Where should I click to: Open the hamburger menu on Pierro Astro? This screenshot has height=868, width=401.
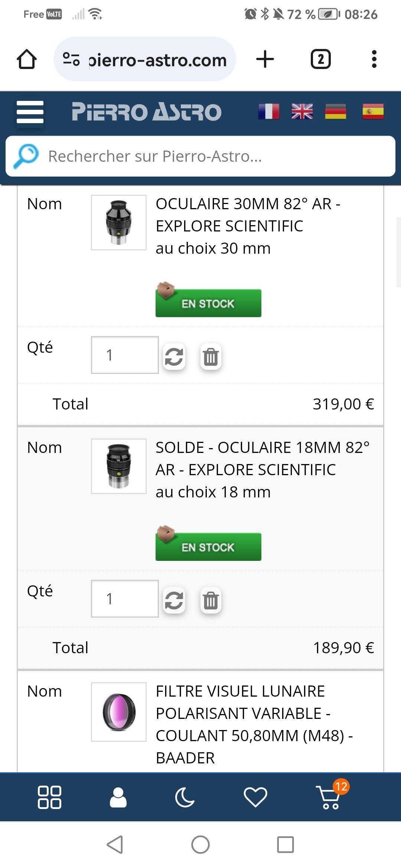click(x=30, y=112)
